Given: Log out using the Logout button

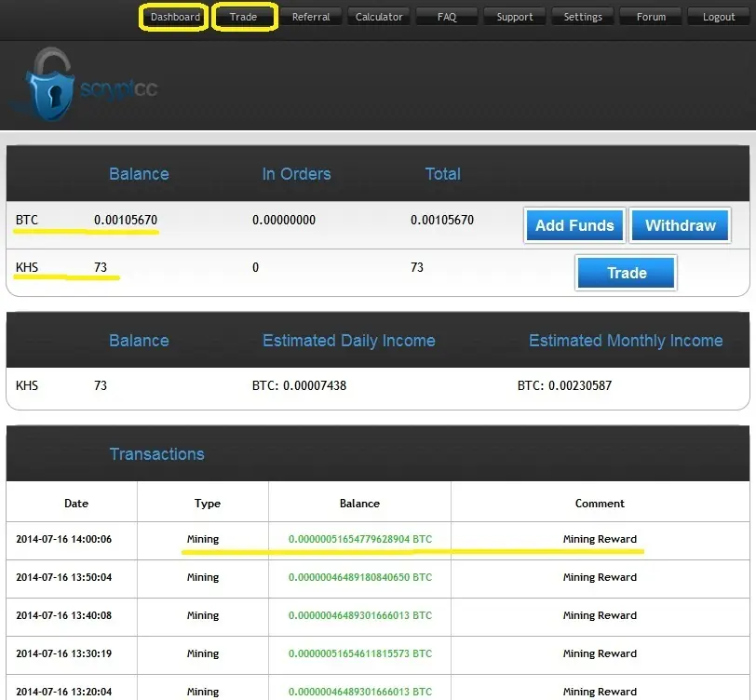Looking at the screenshot, I should click(719, 17).
